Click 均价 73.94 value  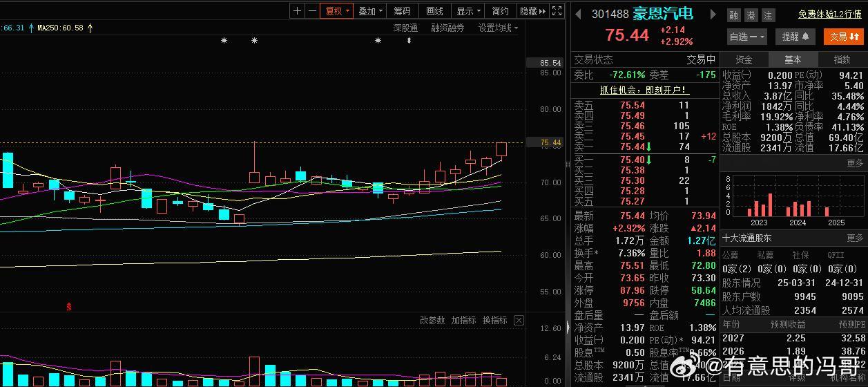point(703,216)
